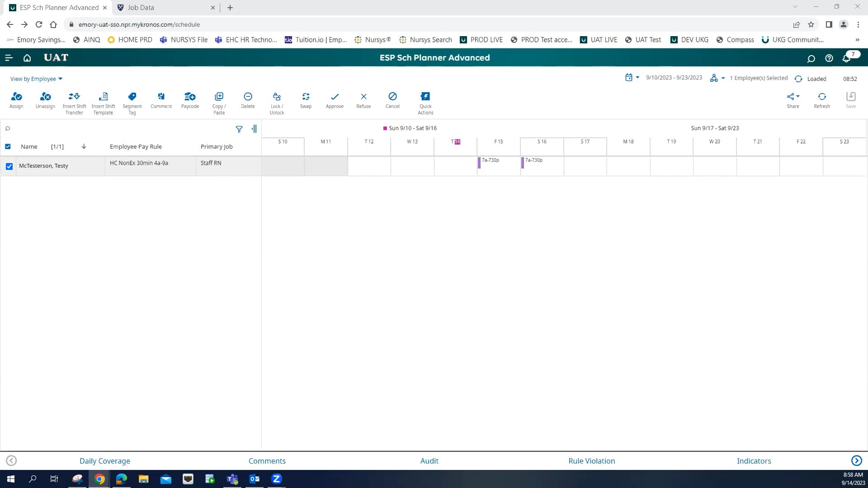Toggle the select-all employees checkbox
The width and height of the screenshot is (868, 488).
point(8,146)
